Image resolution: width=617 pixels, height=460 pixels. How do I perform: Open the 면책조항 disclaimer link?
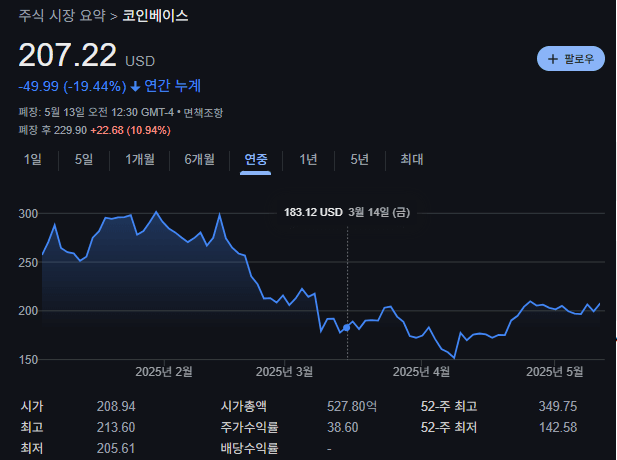click(x=201, y=111)
